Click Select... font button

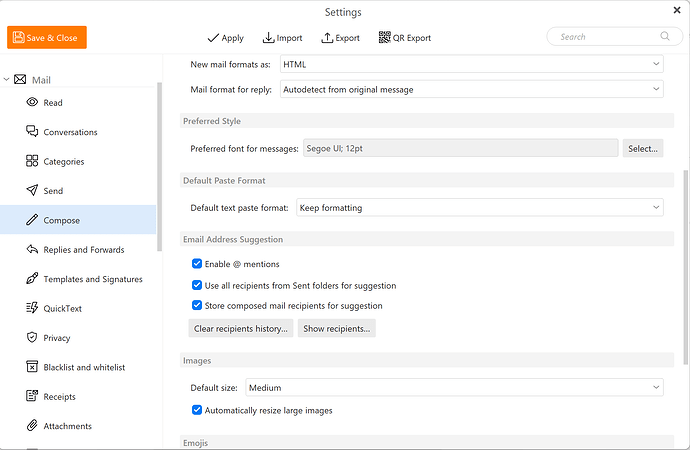[642, 148]
